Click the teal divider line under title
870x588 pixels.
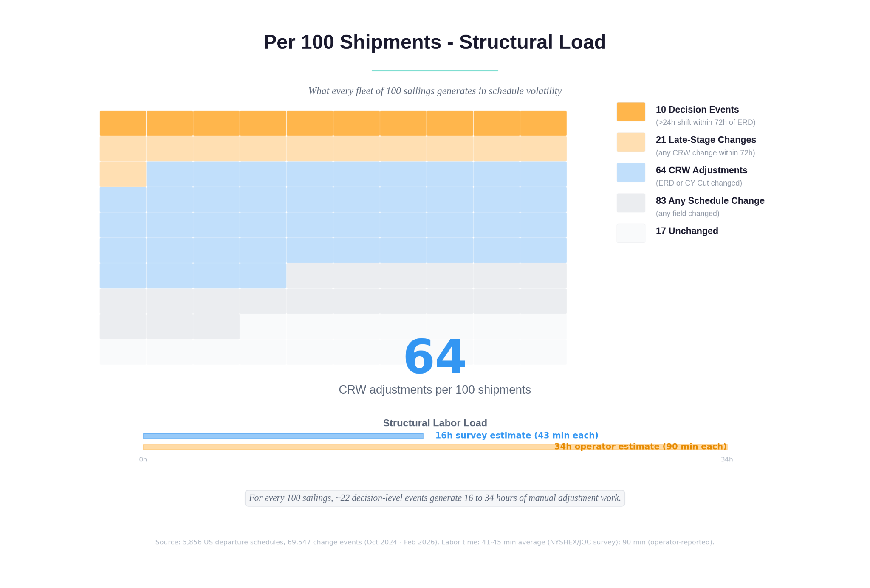[435, 70]
